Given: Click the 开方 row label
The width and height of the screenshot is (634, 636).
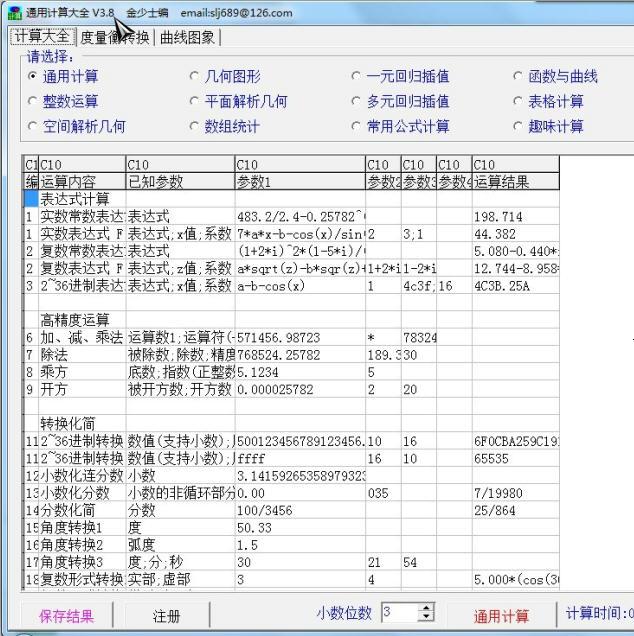Looking at the screenshot, I should [x=82, y=389].
